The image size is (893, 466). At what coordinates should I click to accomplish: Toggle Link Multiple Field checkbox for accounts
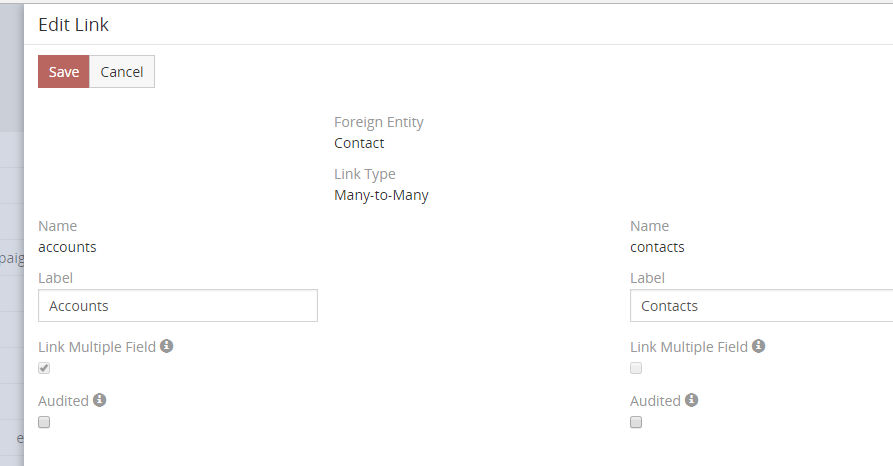[44, 368]
